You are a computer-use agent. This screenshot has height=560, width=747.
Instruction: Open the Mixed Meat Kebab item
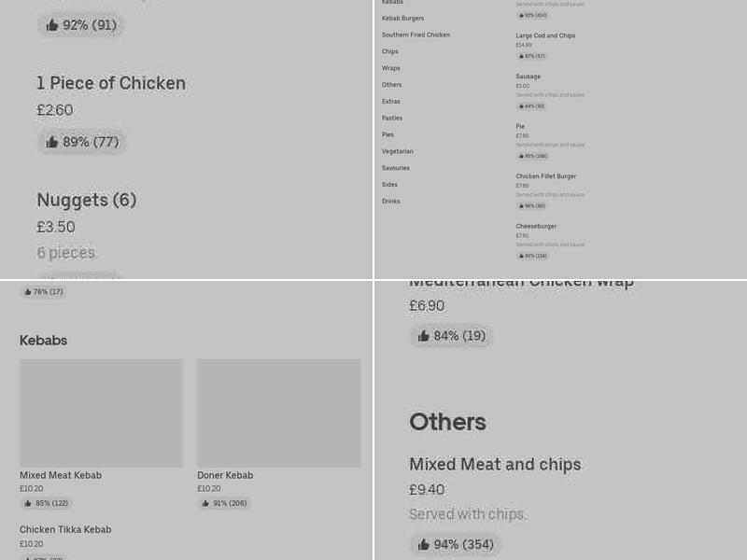(60, 475)
